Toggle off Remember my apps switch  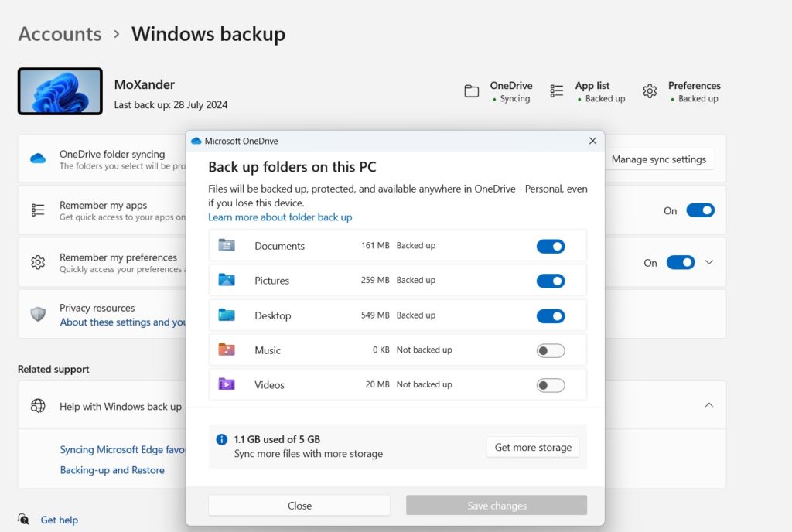pos(700,210)
